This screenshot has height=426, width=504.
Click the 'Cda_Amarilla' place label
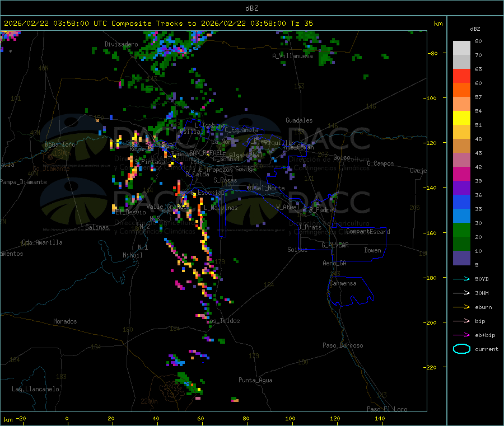tap(42, 242)
